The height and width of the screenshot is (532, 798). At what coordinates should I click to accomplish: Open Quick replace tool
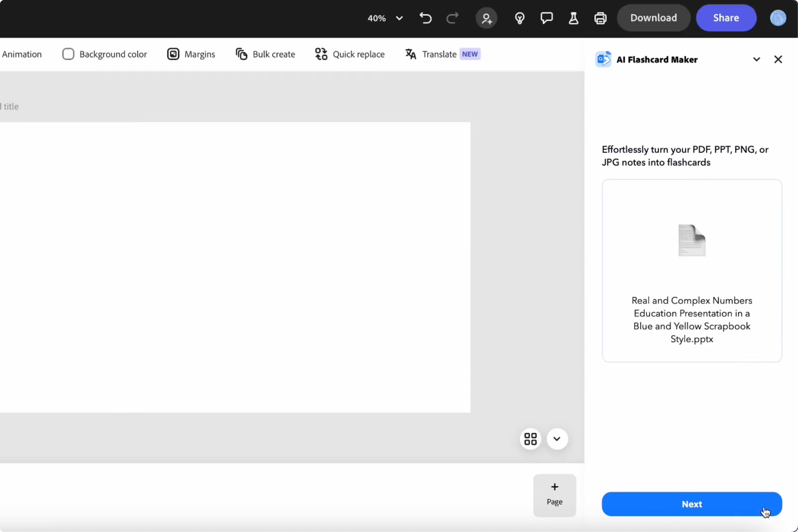350,54
